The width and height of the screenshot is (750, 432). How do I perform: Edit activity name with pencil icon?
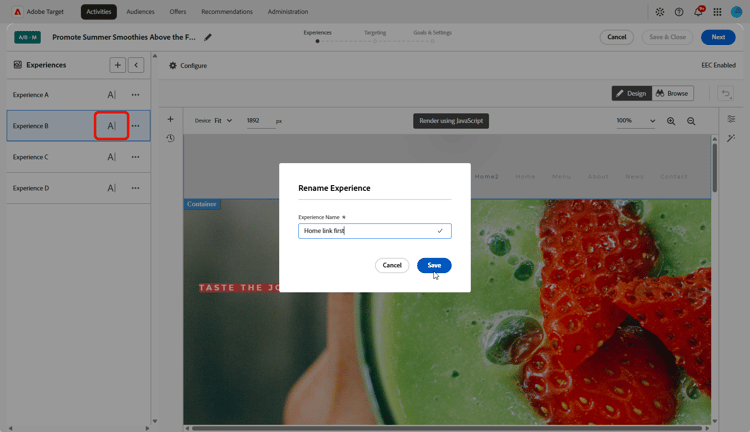click(208, 37)
